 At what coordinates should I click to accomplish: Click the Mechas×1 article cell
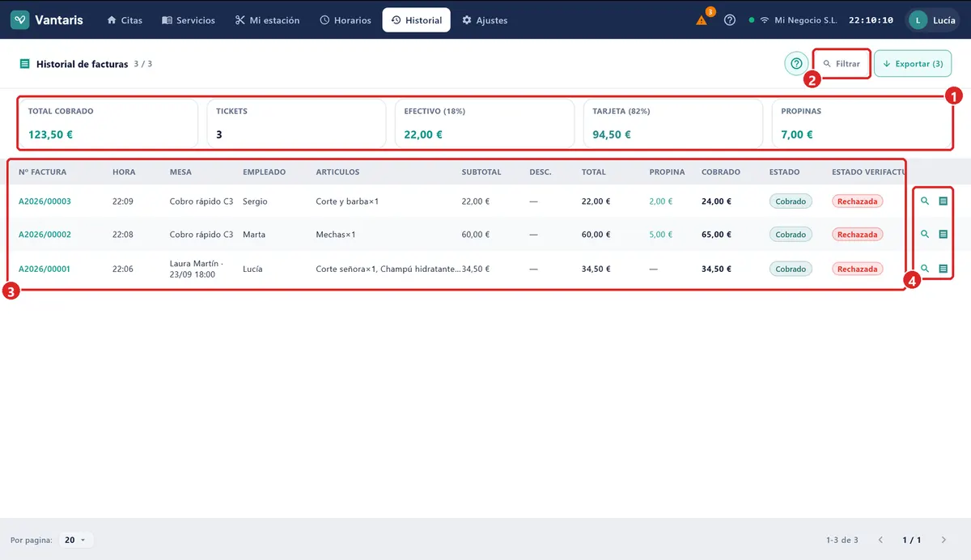[x=336, y=235]
